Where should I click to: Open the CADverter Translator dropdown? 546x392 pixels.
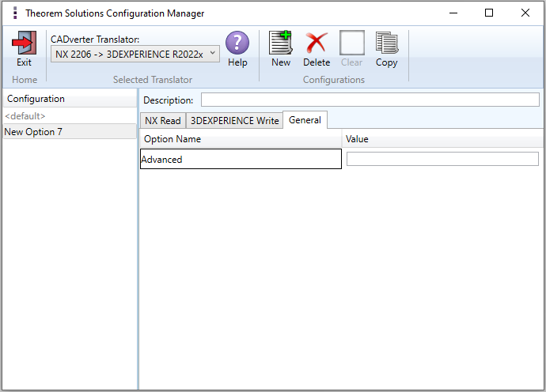(135, 55)
